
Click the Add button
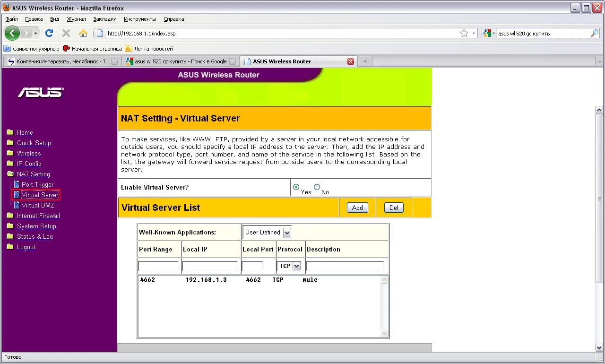[x=357, y=208]
